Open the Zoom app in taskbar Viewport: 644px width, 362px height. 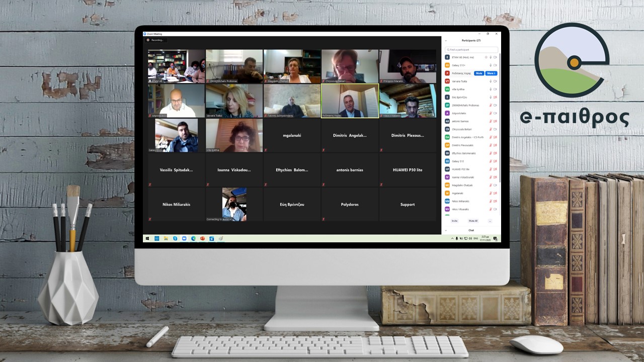[184, 238]
